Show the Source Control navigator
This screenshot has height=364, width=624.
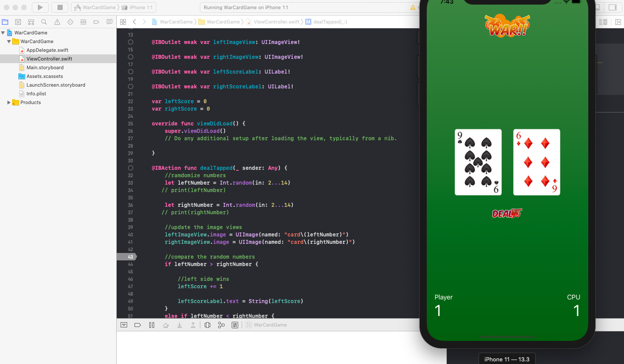coord(18,22)
